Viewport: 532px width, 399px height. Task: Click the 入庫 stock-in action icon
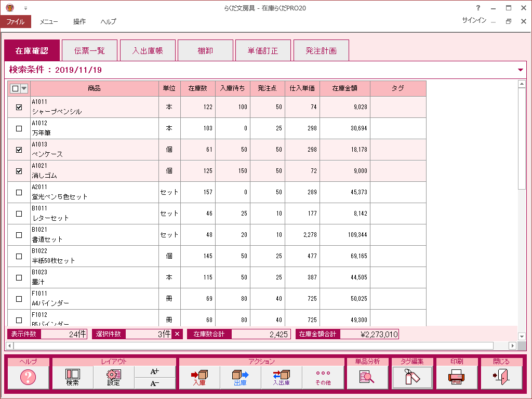click(199, 378)
